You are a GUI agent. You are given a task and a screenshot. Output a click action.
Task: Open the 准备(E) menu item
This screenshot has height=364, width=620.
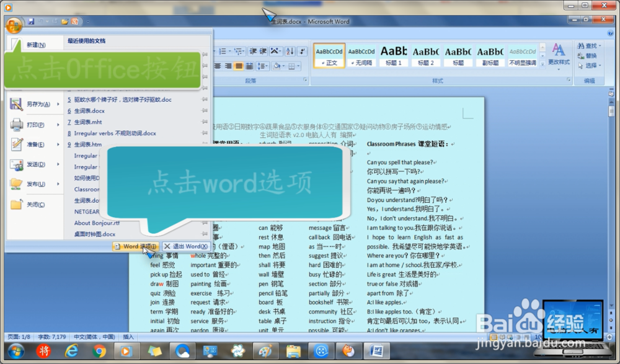[x=35, y=144]
